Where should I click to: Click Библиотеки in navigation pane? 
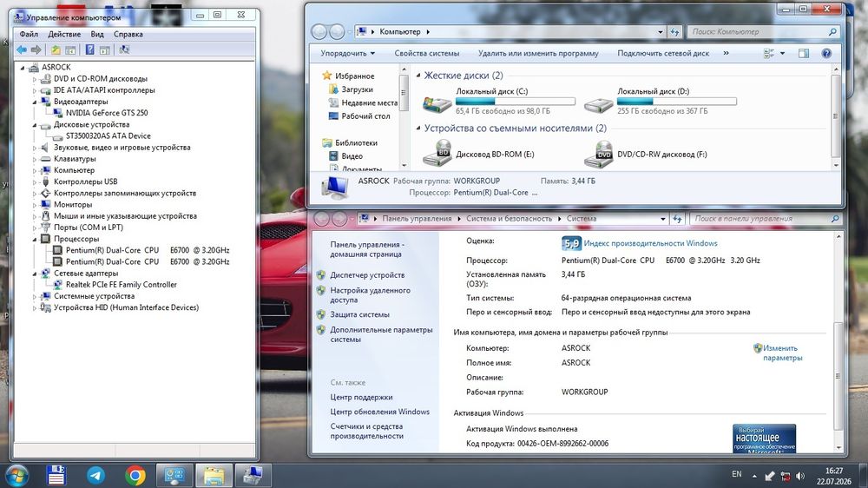pyautogui.click(x=356, y=143)
